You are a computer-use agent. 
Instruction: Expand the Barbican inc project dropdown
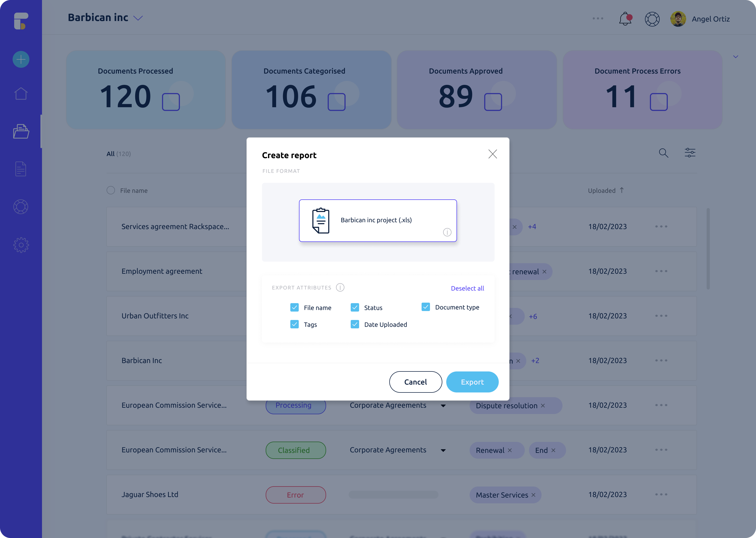[x=138, y=18]
